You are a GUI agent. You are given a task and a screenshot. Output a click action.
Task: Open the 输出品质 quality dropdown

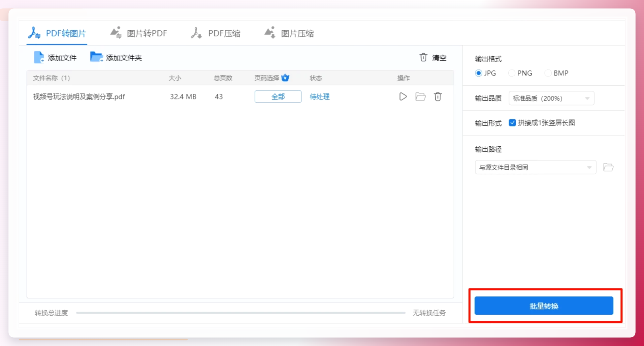tap(551, 98)
